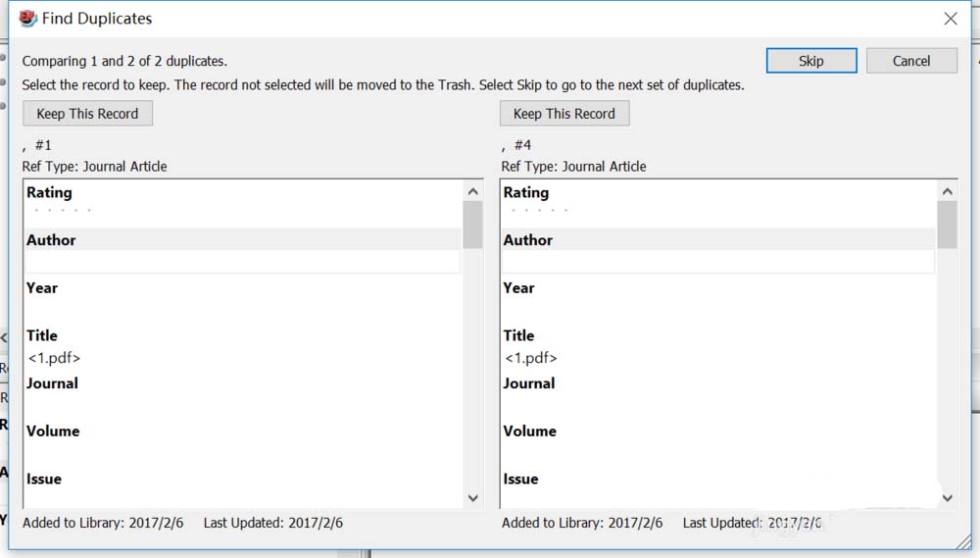Click the Issue label in record #4
The height and width of the screenshot is (558, 980).
[520, 480]
